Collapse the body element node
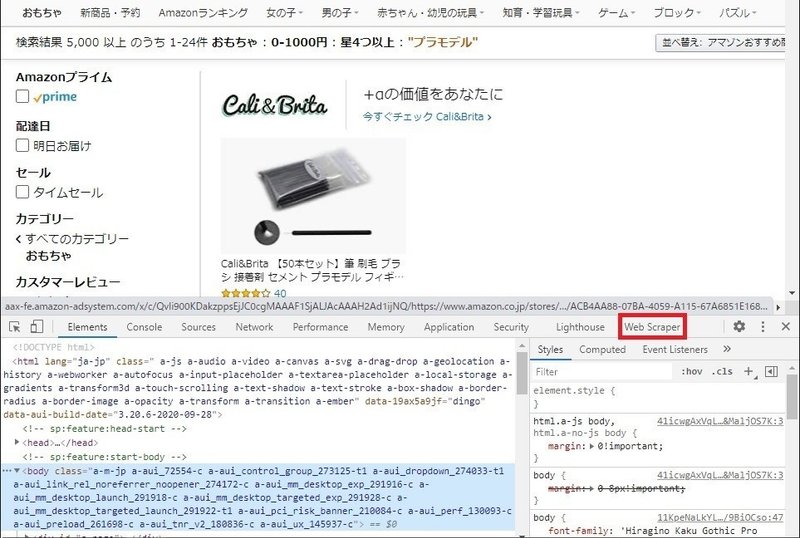The image size is (800, 538). point(17,471)
